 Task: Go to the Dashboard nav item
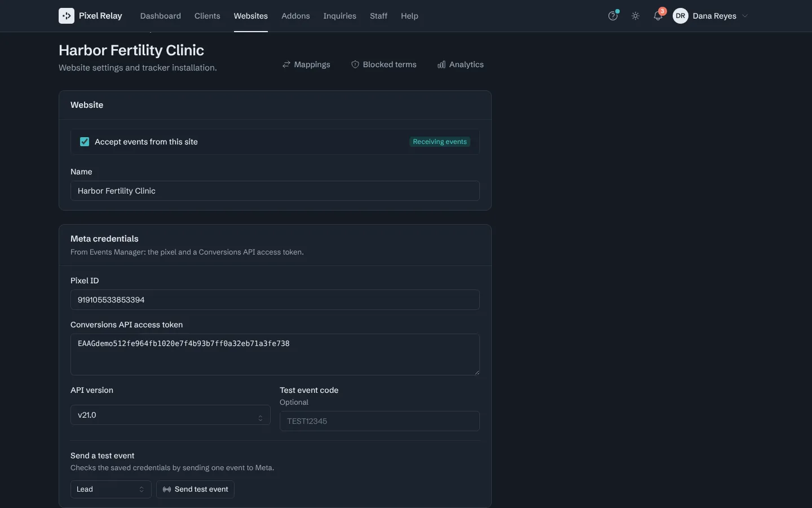[x=161, y=16]
